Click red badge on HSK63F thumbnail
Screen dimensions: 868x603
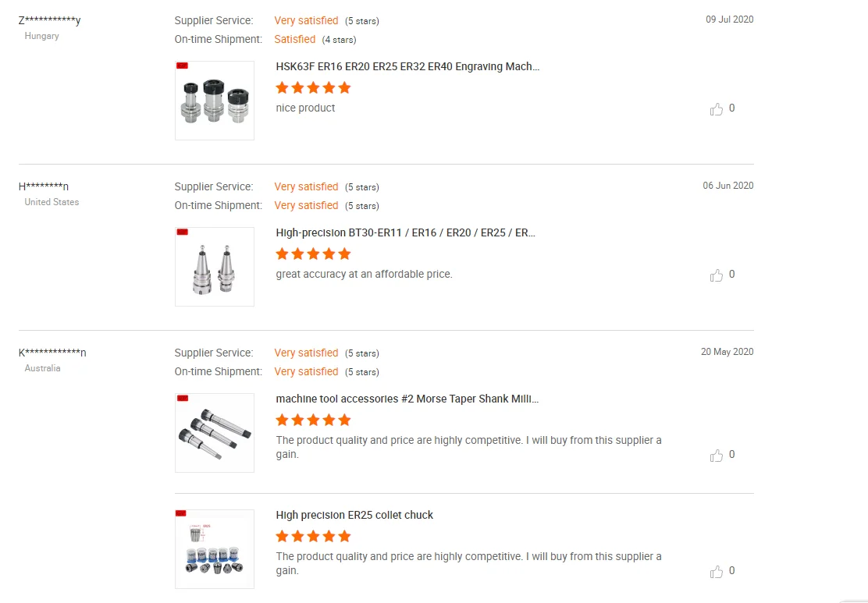point(183,66)
